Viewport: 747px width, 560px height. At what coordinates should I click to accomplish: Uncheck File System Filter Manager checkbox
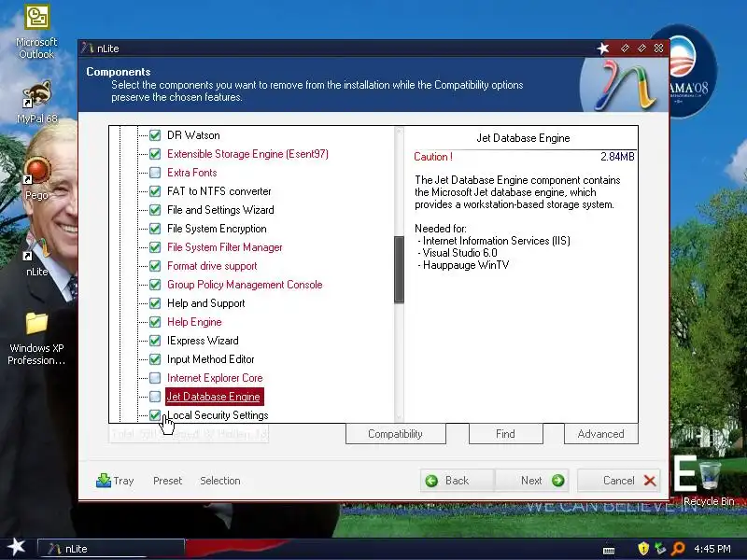[155, 247]
